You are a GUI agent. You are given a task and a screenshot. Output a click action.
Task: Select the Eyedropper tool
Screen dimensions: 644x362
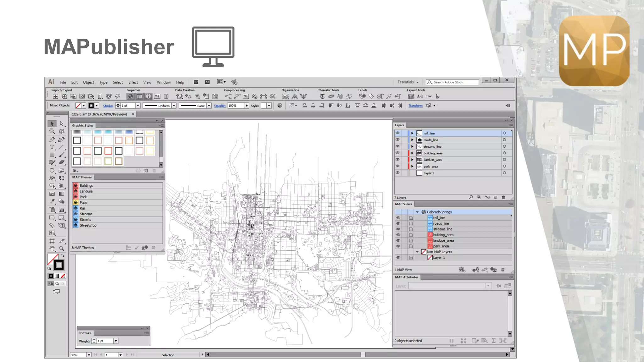click(x=52, y=201)
